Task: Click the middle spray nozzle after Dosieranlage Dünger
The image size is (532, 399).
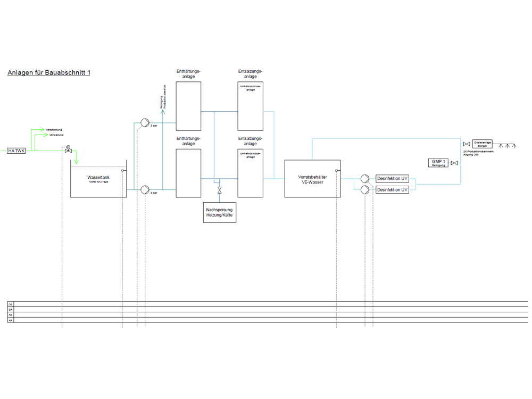Action: 507,146
